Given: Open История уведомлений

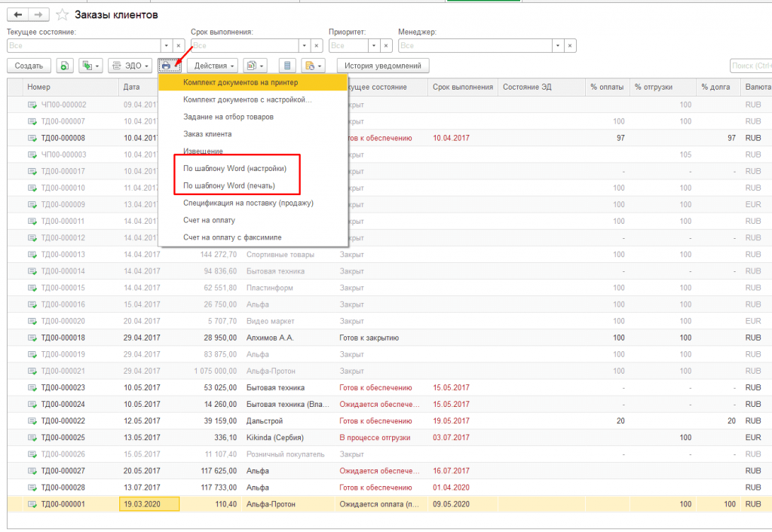Looking at the screenshot, I should [x=382, y=66].
